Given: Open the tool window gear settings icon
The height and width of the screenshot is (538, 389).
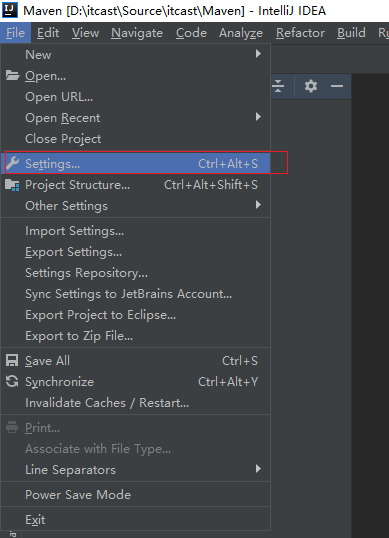Looking at the screenshot, I should pyautogui.click(x=311, y=86).
